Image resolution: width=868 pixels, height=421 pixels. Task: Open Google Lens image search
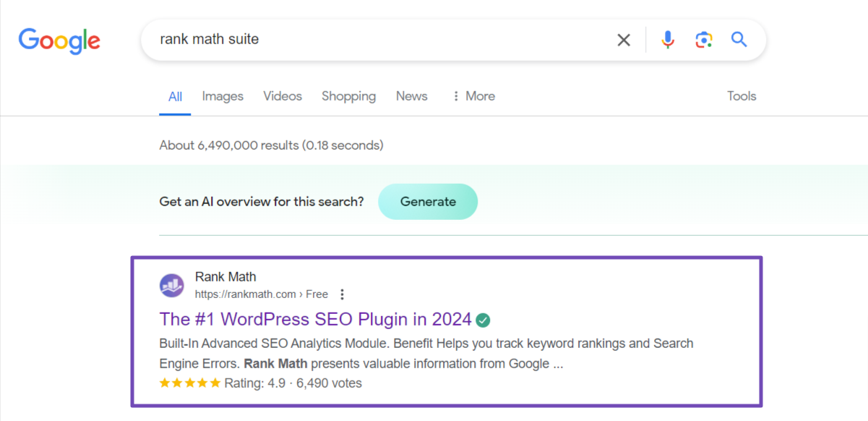click(x=703, y=40)
